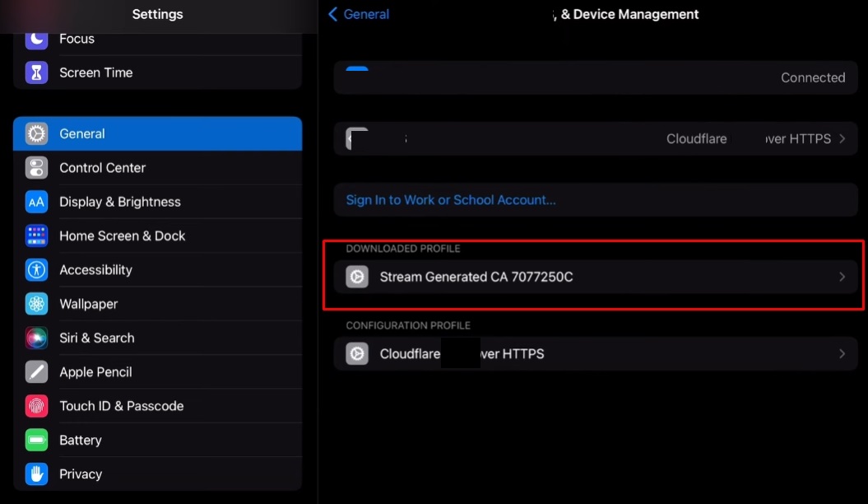The width and height of the screenshot is (868, 504).
Task: Click the Apple Pencil icon
Action: [x=36, y=372]
